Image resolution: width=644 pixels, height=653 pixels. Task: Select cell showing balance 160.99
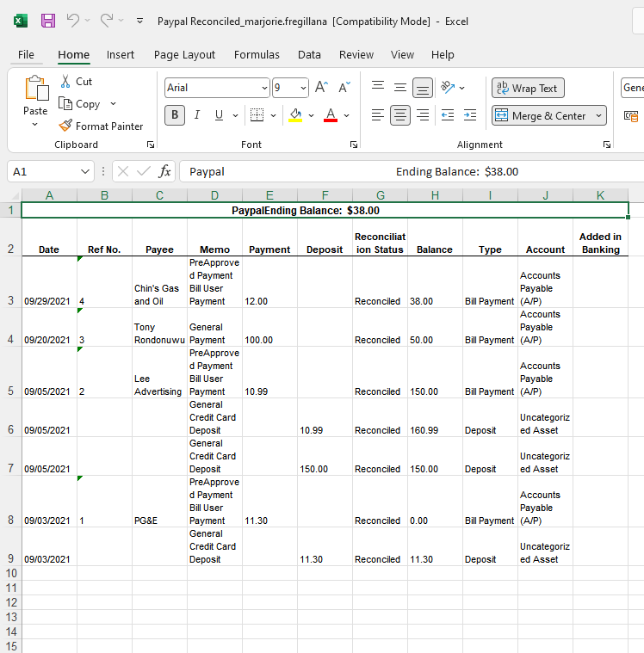click(435, 417)
